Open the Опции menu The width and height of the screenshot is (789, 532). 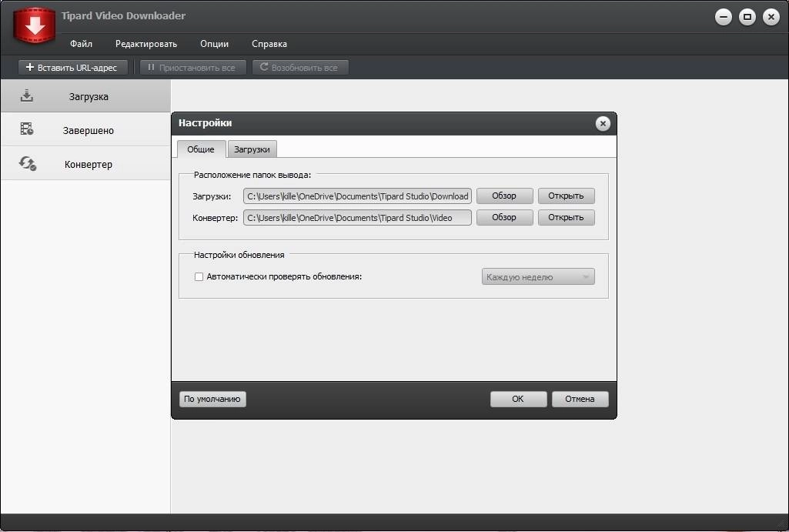tap(214, 44)
